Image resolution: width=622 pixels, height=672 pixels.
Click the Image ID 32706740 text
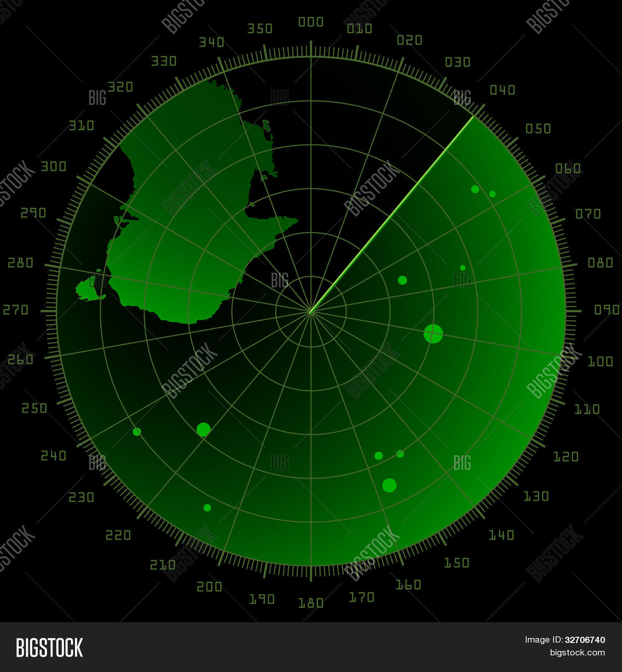coord(565,640)
